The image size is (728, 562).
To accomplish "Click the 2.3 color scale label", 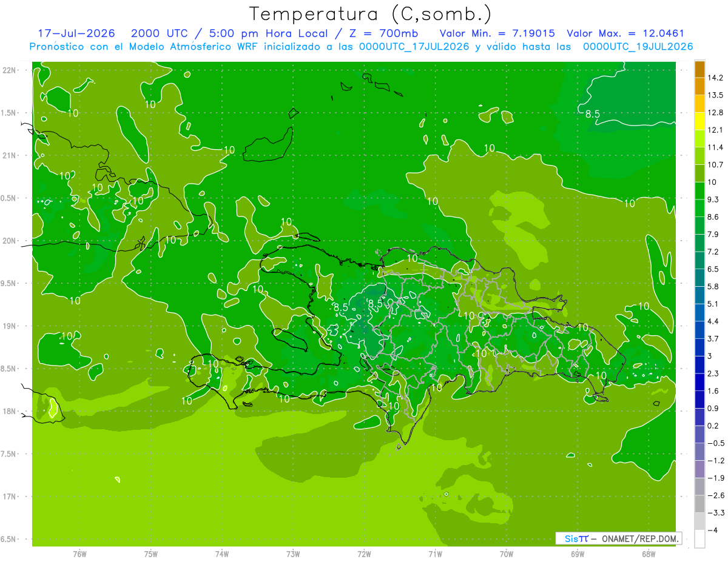I will point(713,373).
